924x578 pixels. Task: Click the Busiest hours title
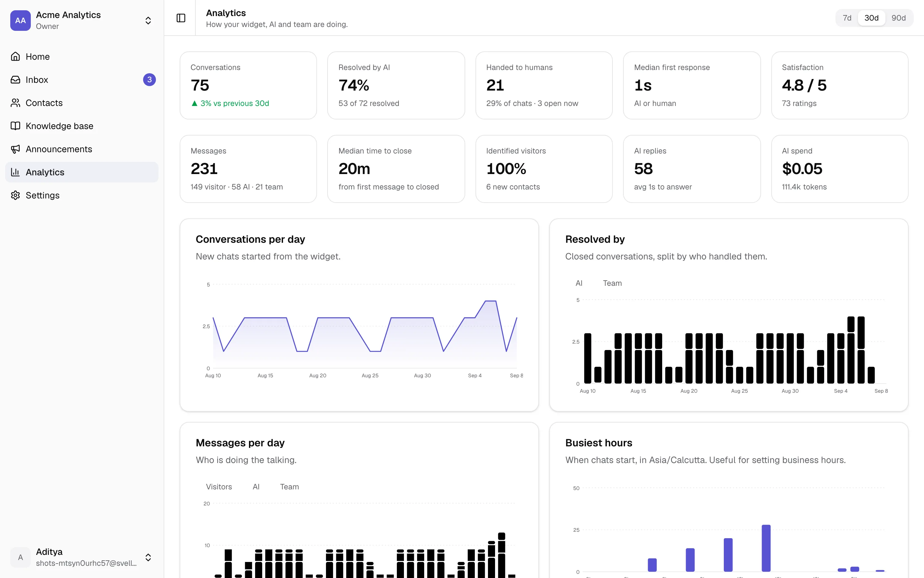599,443
